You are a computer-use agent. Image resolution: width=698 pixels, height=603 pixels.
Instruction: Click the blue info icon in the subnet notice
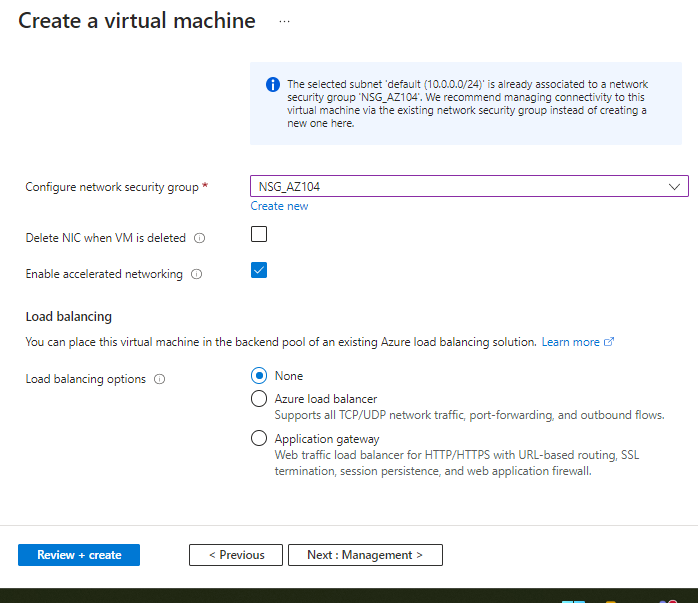273,84
